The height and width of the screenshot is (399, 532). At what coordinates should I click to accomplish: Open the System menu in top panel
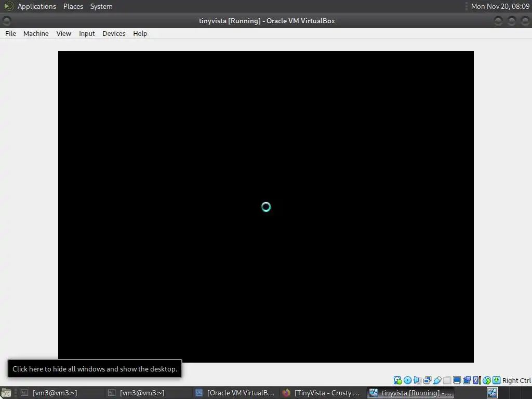(101, 6)
